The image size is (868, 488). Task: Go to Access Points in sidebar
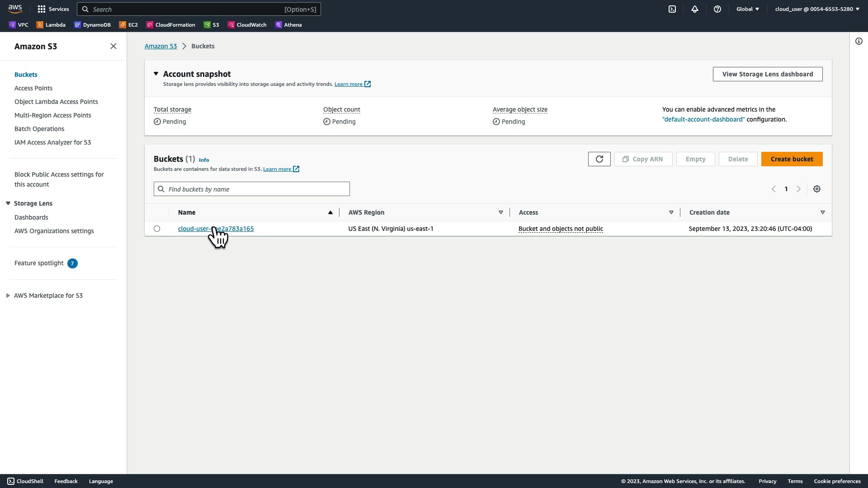coord(33,88)
